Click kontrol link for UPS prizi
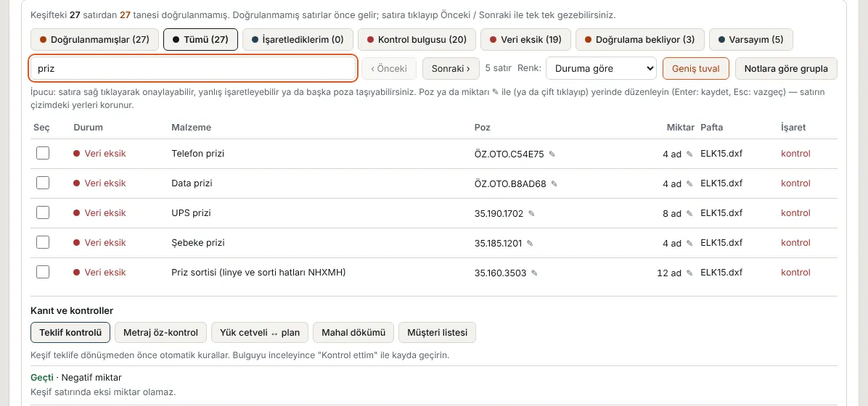The height and width of the screenshot is (406, 868). 795,213
